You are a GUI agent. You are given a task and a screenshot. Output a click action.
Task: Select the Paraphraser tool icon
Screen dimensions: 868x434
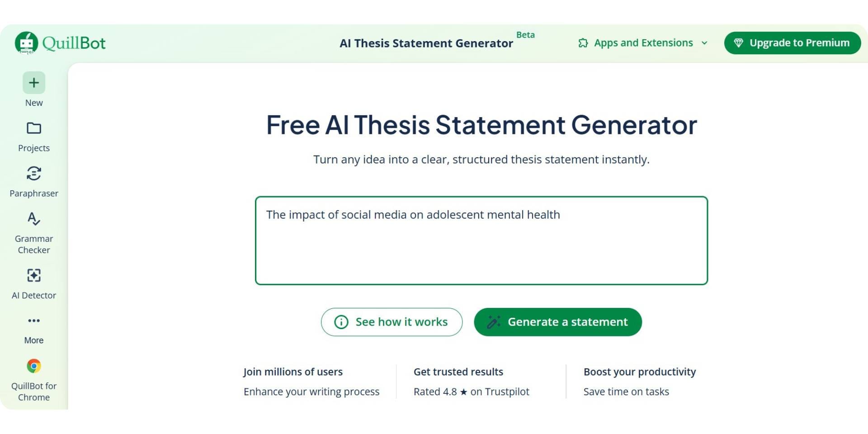33,175
